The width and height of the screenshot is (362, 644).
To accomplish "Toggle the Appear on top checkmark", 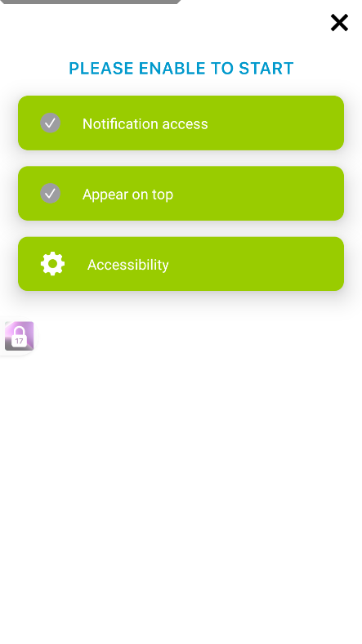I will 50,193.
